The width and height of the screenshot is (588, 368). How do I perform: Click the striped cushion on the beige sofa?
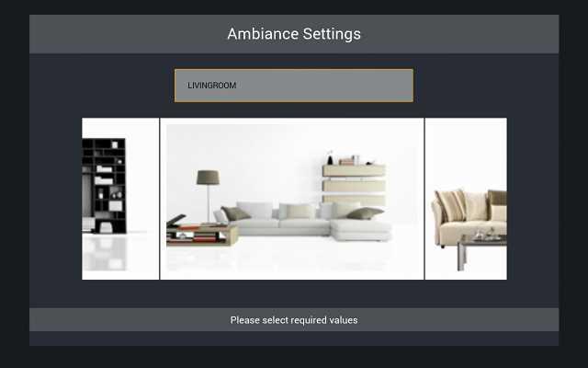point(451,205)
